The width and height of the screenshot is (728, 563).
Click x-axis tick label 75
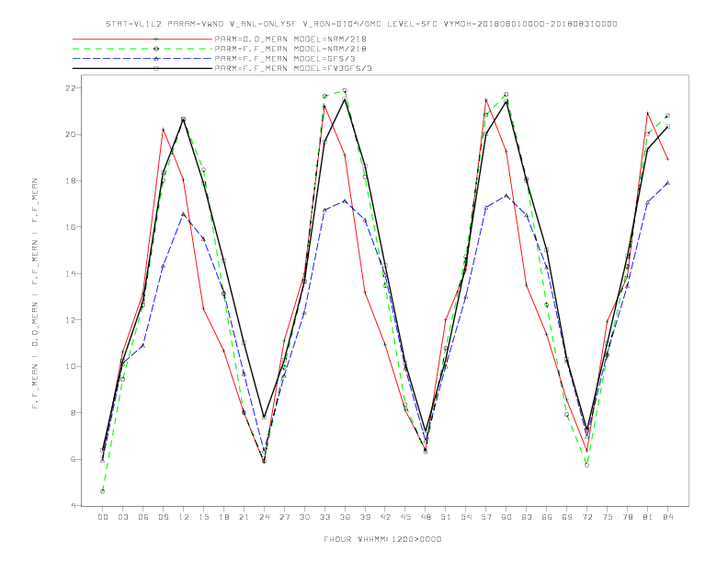(x=608, y=517)
